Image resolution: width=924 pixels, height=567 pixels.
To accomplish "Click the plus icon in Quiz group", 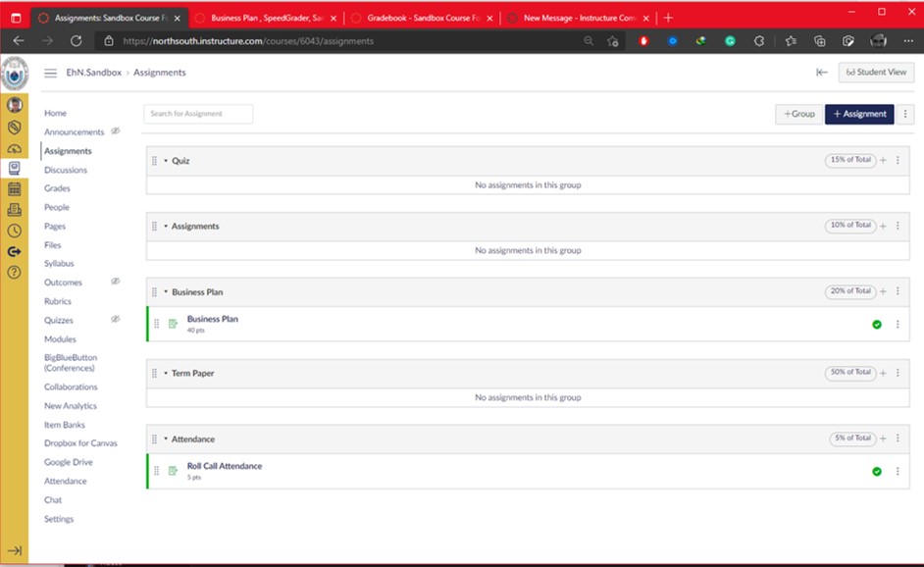I will [x=883, y=160].
